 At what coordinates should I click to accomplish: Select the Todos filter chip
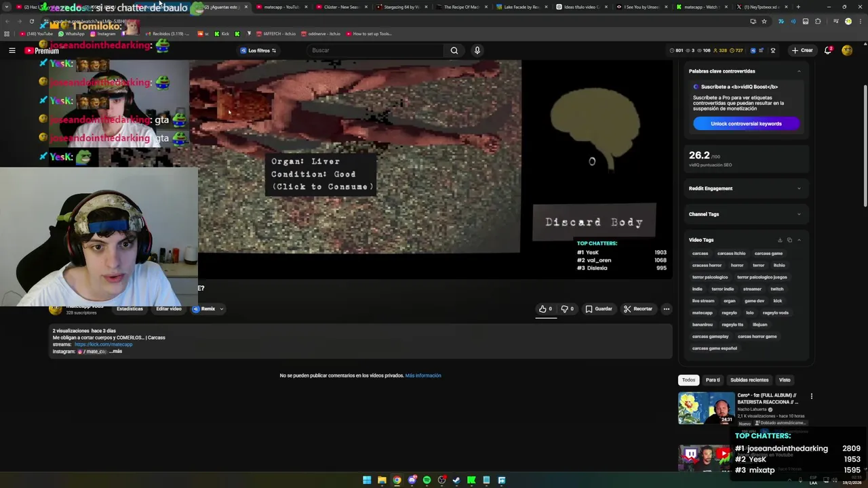(688, 380)
